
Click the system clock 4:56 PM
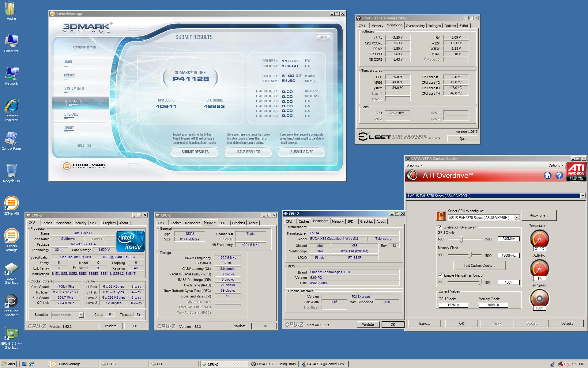click(577, 364)
